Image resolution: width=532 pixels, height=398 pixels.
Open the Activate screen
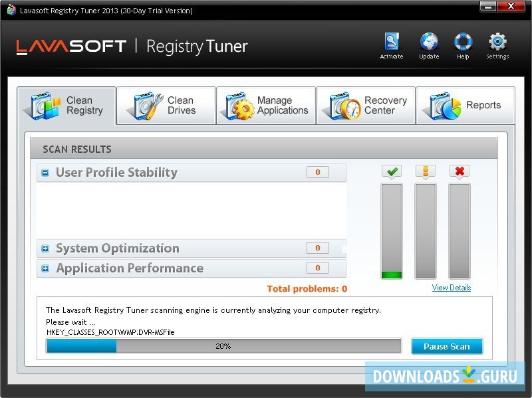click(391, 45)
